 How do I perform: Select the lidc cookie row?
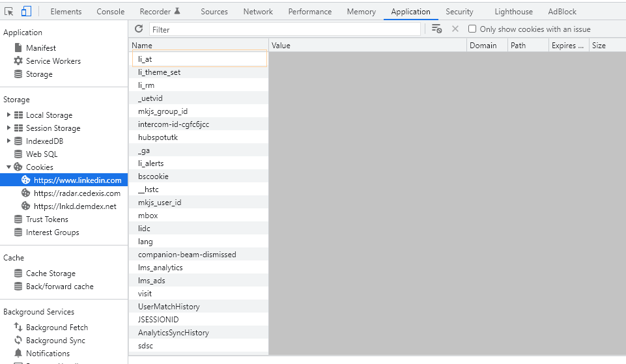pos(199,229)
